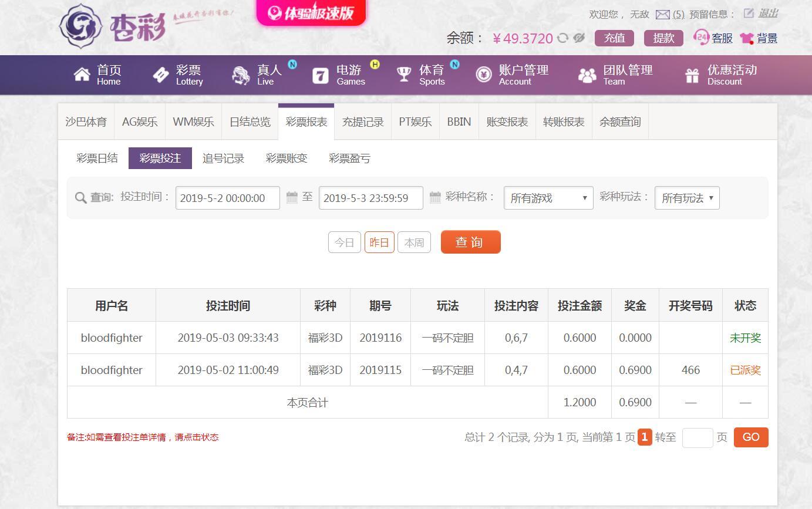The width and height of the screenshot is (812, 509).
Task: Click the GO page jump button
Action: 751,437
